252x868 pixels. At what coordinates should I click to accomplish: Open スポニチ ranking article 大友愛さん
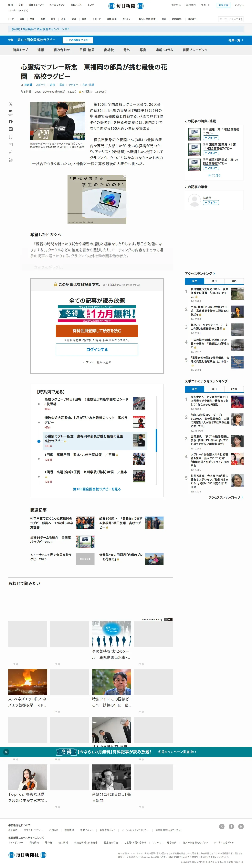(210, 401)
